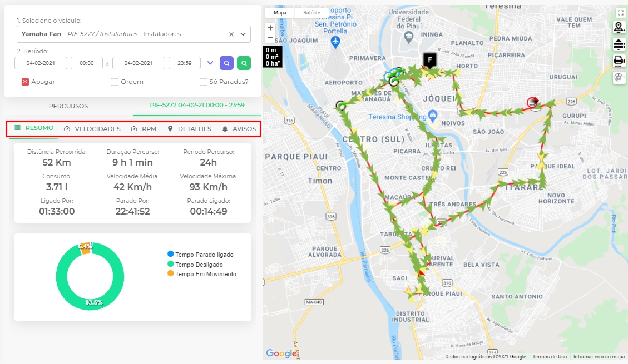Click the print map icon
Image resolution: width=628 pixels, height=364 pixels.
[619, 61]
